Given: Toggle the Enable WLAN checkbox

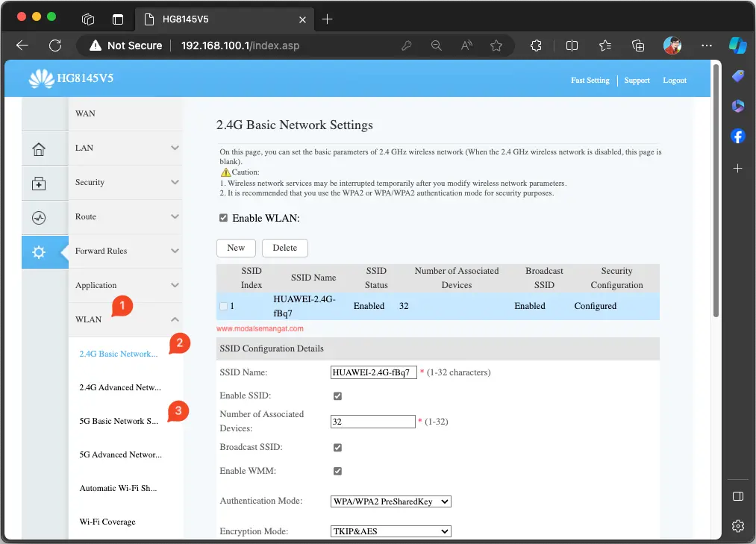Looking at the screenshot, I should pos(223,218).
